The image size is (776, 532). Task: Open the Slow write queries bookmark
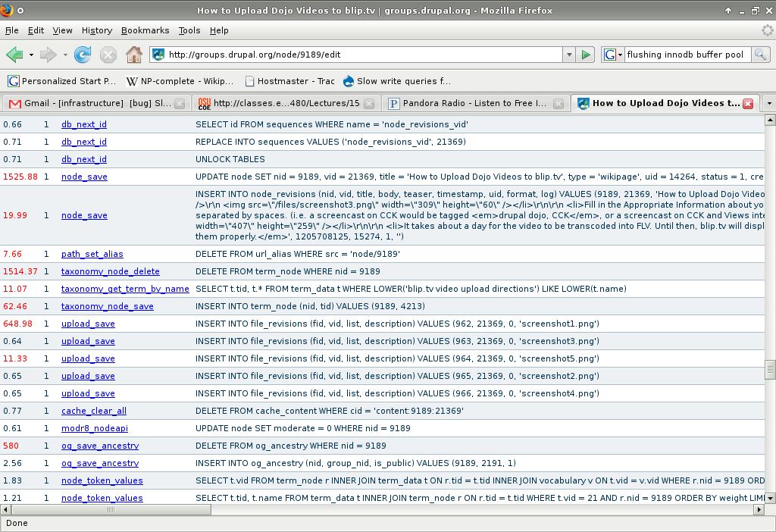397,81
